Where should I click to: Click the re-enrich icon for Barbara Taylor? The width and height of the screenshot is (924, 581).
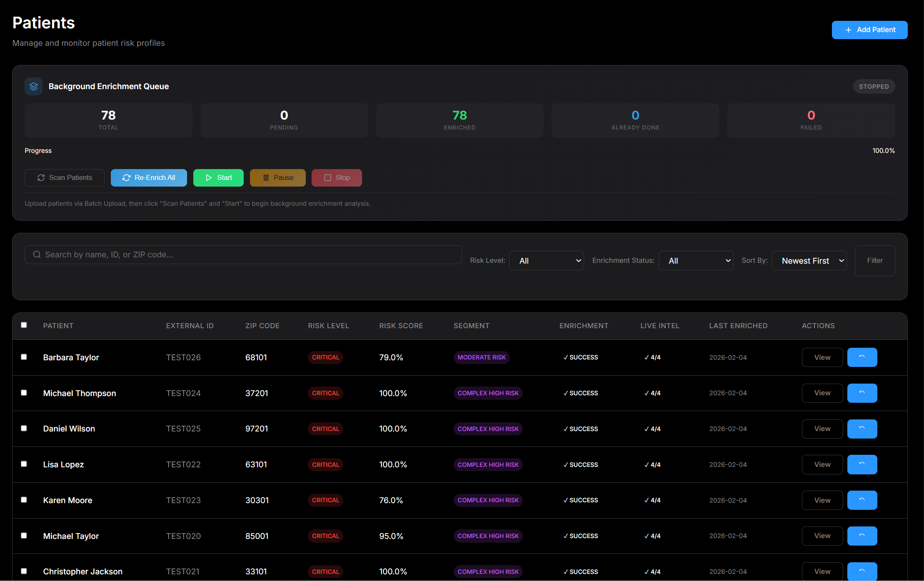[862, 357]
